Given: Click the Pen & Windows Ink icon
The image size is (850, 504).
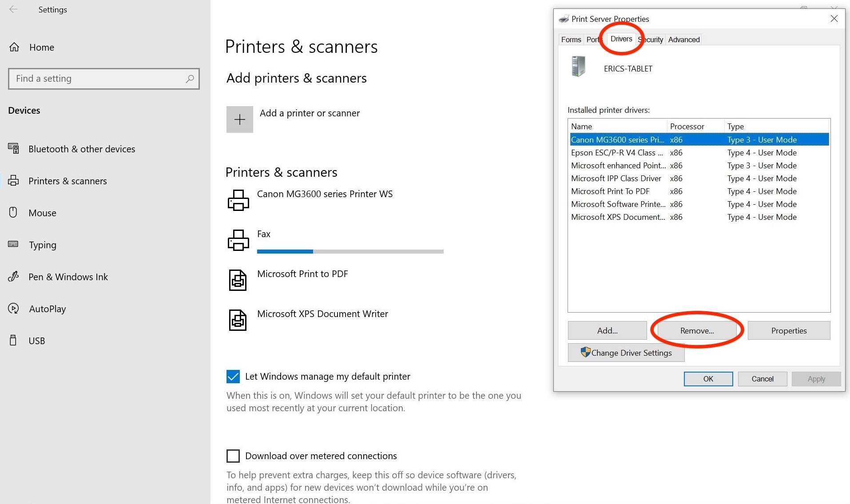Looking at the screenshot, I should coord(13,276).
